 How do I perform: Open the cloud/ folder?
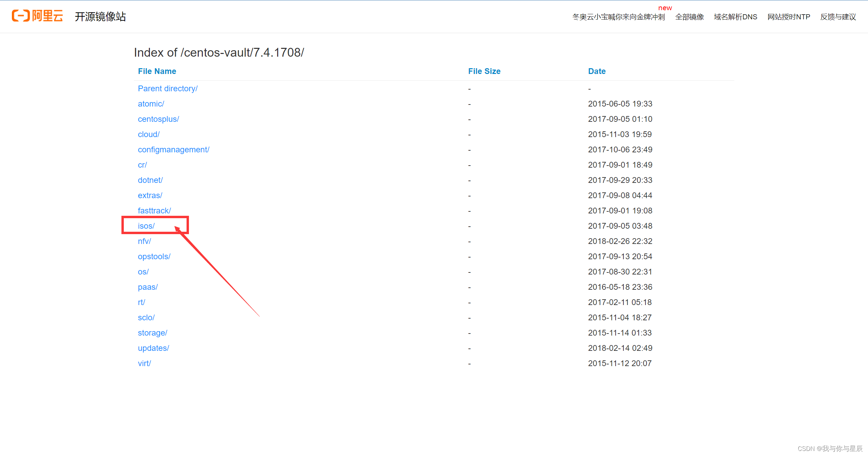click(149, 134)
